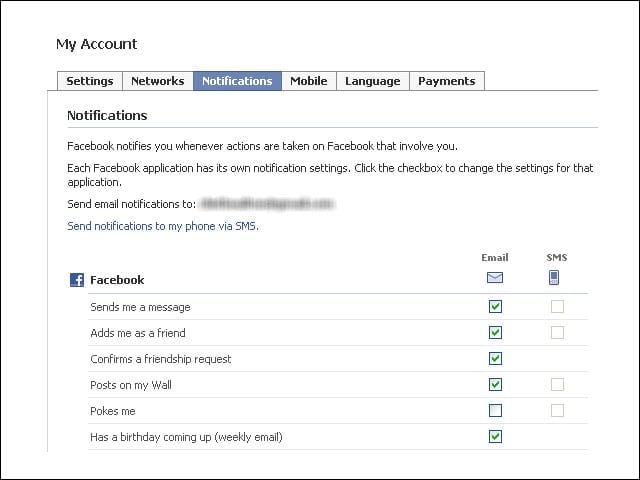This screenshot has width=640, height=480.
Task: Click the SMS column header label
Action: [x=557, y=258]
